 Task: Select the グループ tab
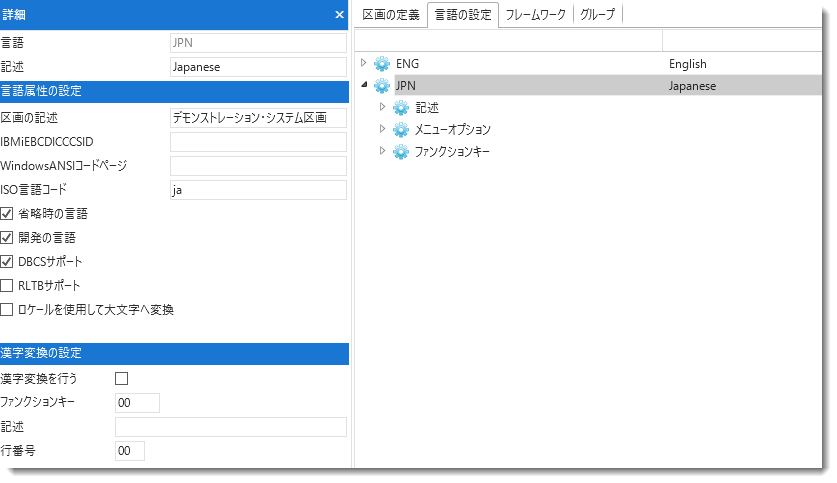click(x=598, y=15)
